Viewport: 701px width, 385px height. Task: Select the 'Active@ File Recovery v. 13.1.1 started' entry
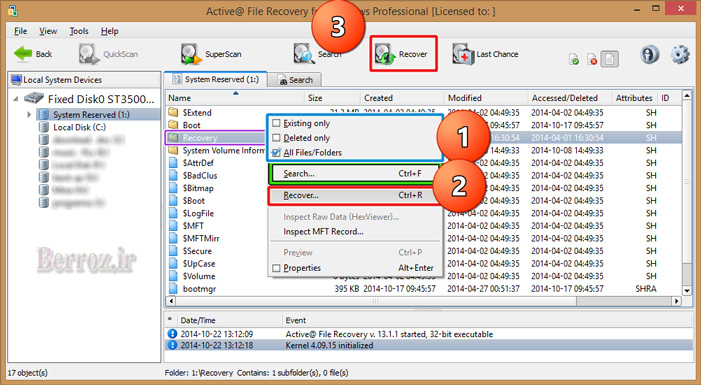pos(428,334)
